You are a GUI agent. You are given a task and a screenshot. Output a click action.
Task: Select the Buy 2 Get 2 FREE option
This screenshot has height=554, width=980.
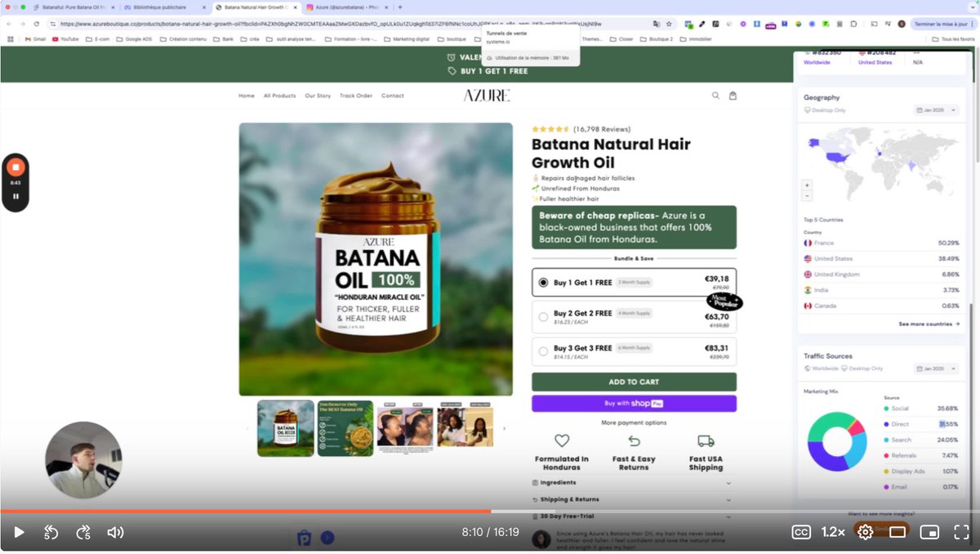[634, 317]
